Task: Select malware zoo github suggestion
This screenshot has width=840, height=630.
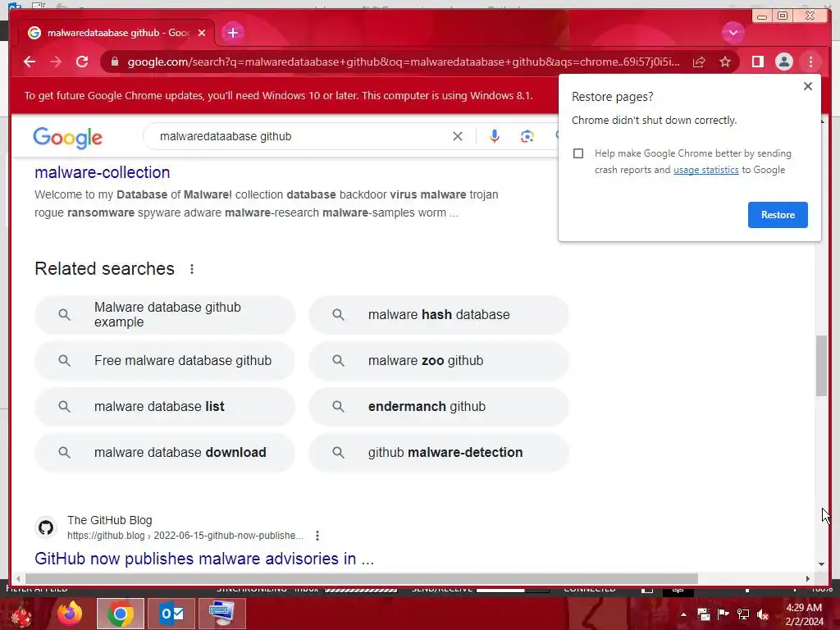Action: pos(439,361)
